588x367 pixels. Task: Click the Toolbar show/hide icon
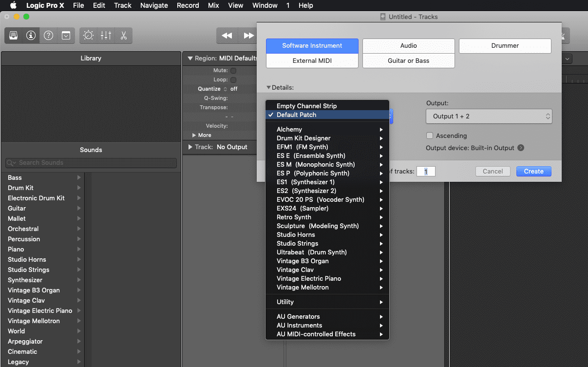[x=66, y=36]
